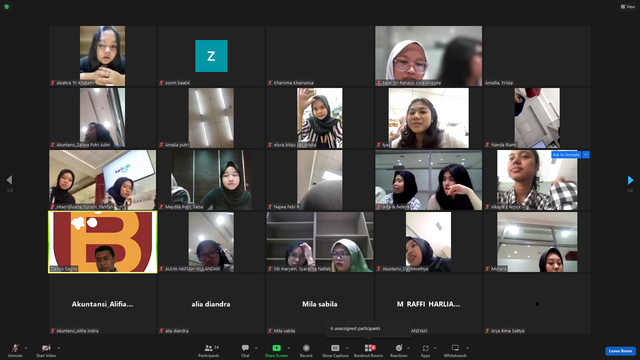640x360 pixels.
Task: Click the 6 unassigned participants tooltip
Action: (x=368, y=329)
